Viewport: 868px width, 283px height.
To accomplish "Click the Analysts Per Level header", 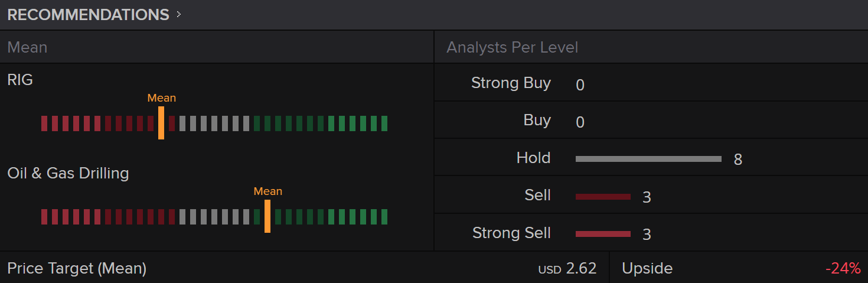I will pyautogui.click(x=512, y=47).
